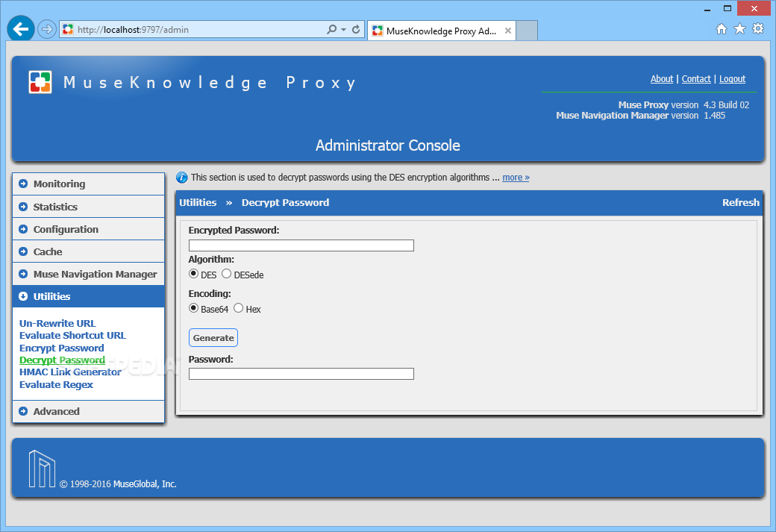Click the MuseGlobal footer logo
The height and width of the screenshot is (532, 776).
click(42, 469)
